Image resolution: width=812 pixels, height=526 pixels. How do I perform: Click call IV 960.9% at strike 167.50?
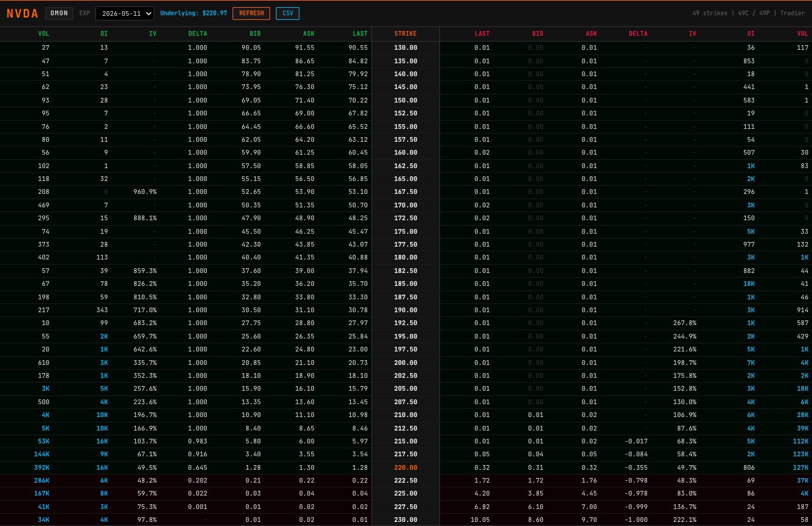pyautogui.click(x=145, y=192)
